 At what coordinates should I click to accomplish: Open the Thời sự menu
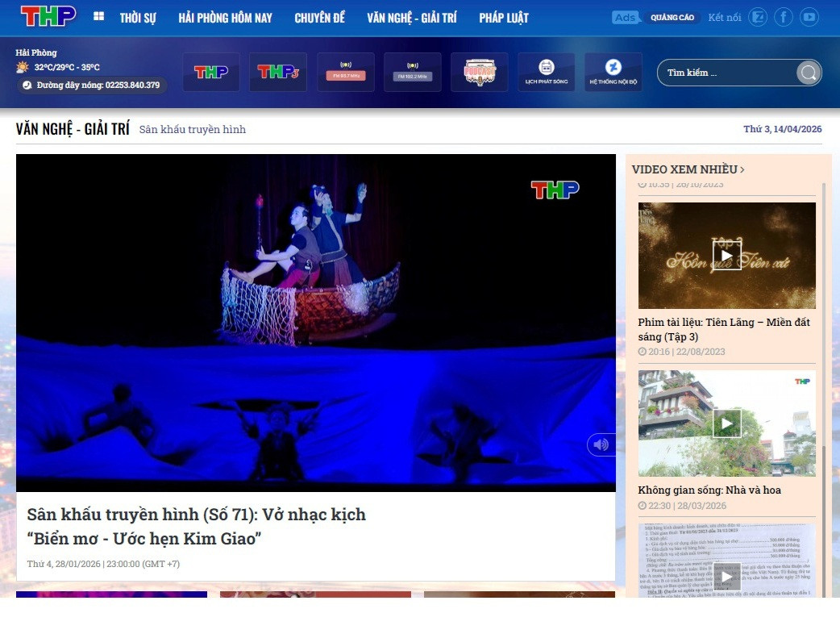(138, 19)
